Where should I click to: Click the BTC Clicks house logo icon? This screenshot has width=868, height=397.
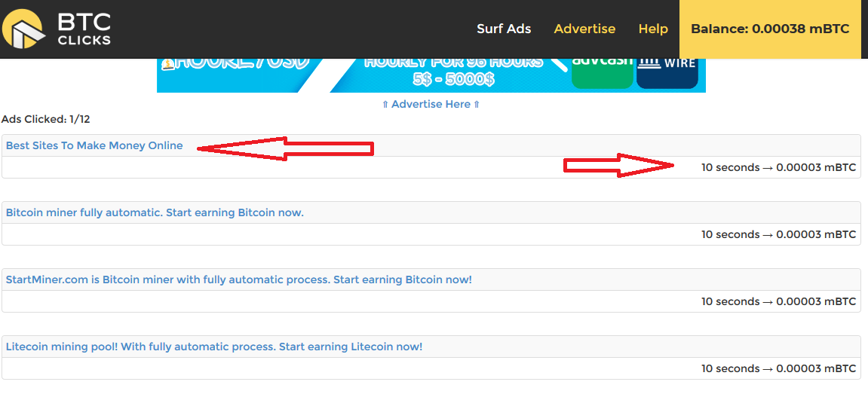tap(23, 29)
